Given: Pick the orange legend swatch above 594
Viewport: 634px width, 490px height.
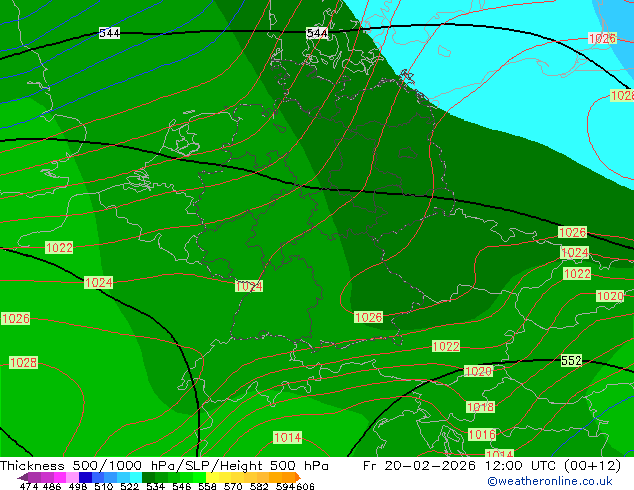Looking at the screenshot, I should point(288,477).
